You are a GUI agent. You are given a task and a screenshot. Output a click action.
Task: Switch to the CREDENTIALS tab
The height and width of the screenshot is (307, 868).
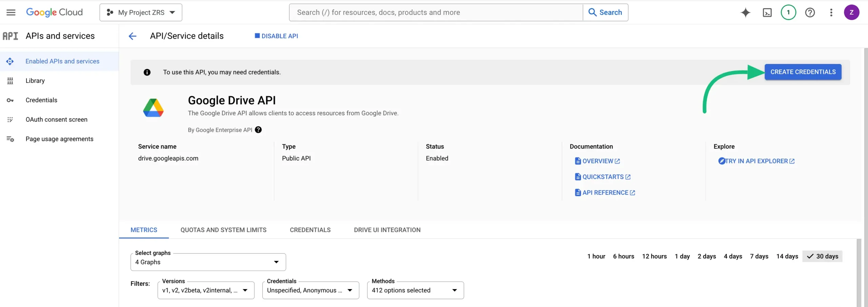point(310,230)
